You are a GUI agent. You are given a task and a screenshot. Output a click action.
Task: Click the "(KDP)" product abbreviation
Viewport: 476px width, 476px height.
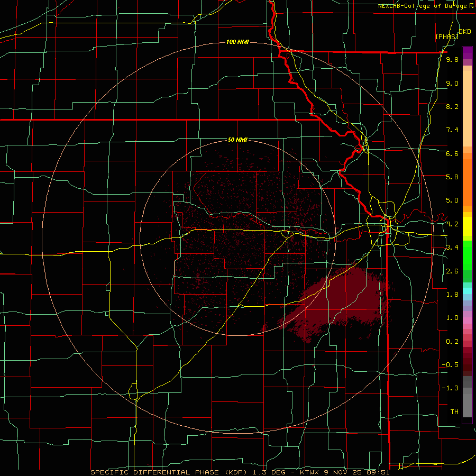point(235,472)
